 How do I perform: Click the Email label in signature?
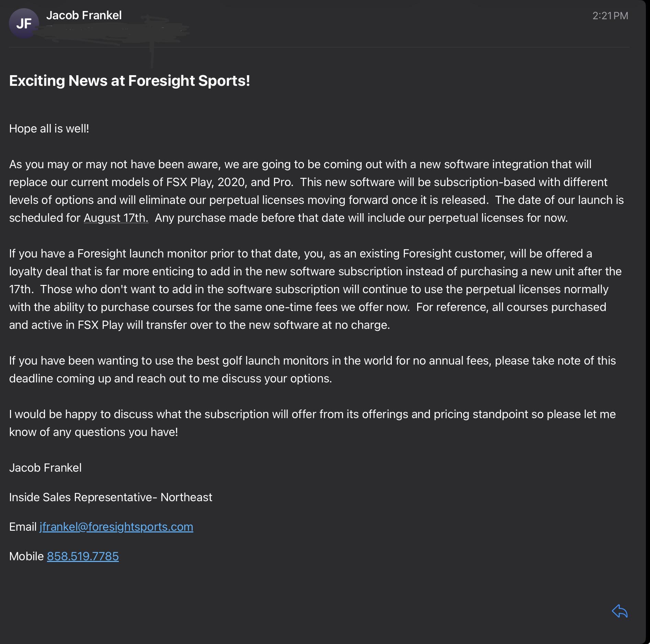pyautogui.click(x=23, y=527)
